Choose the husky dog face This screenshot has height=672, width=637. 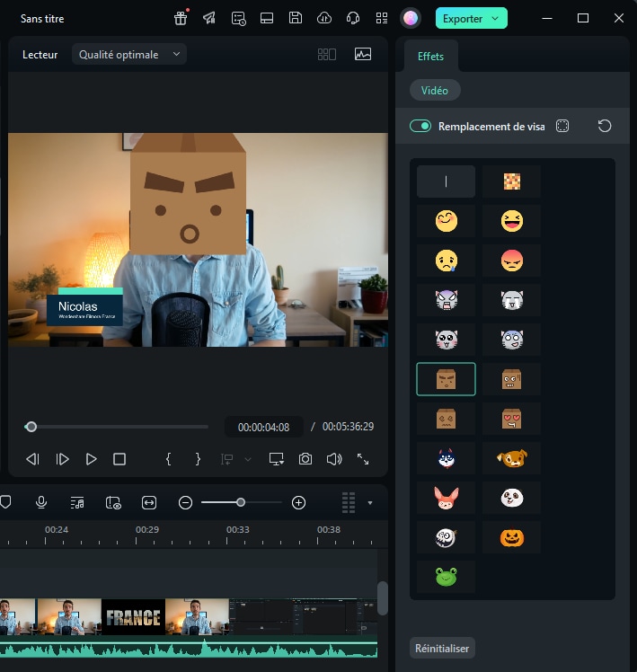[x=446, y=458]
